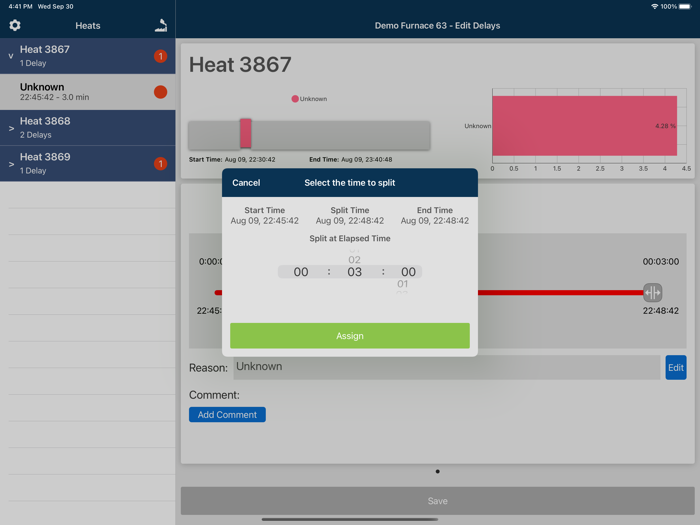Check the Wi-Fi icon in the status bar
Image resolution: width=700 pixels, height=525 pixels.
[x=655, y=7]
